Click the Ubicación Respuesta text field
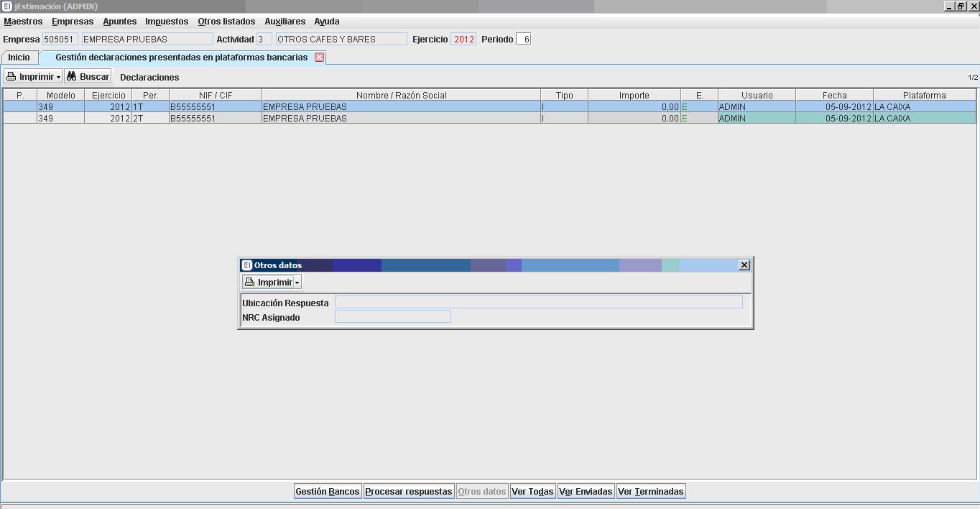Image resolution: width=980 pixels, height=509 pixels. [538, 303]
